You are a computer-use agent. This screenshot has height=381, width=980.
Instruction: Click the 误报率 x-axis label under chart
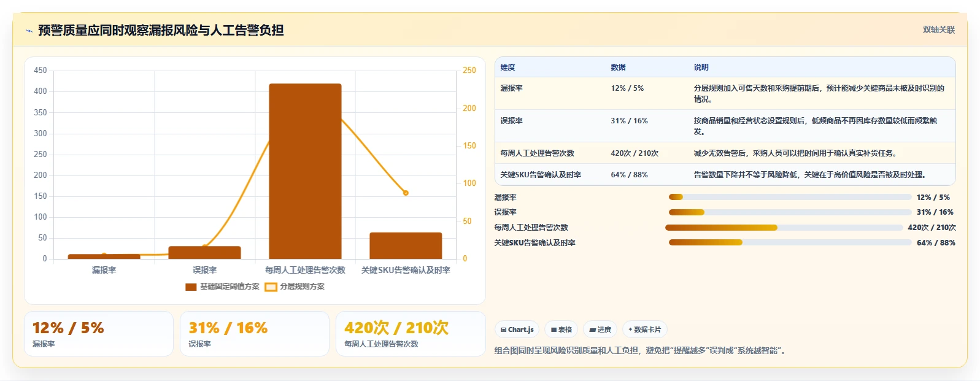[204, 270]
